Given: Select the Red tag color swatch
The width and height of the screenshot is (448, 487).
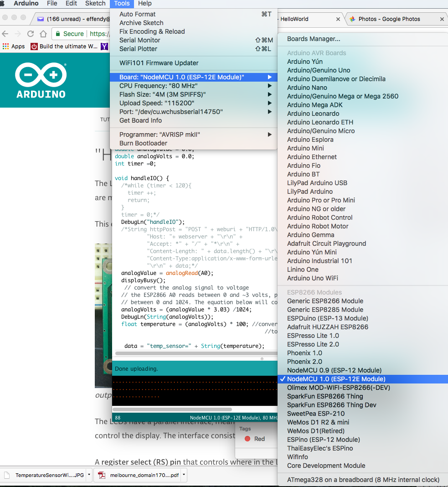Looking at the screenshot, I should 248,439.
